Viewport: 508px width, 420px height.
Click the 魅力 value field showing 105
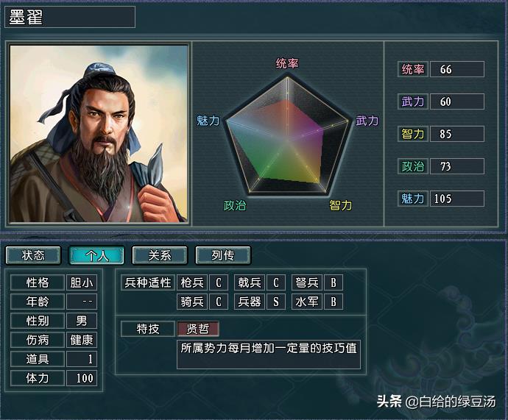click(457, 199)
